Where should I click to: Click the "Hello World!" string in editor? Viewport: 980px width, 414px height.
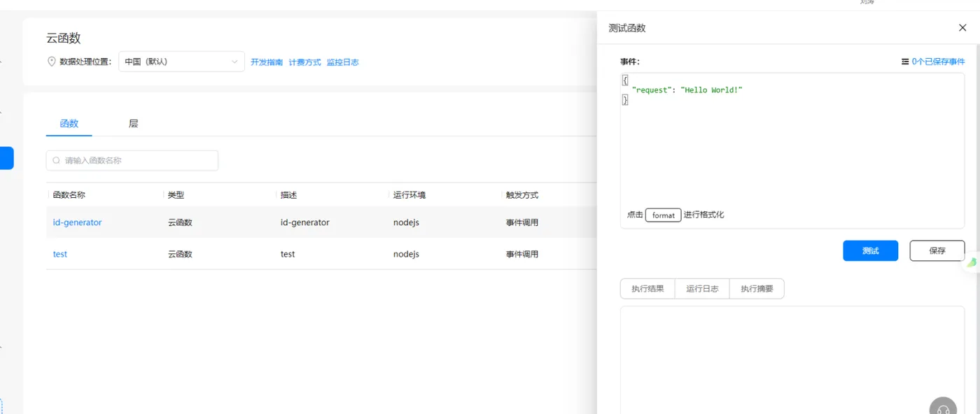[711, 90]
